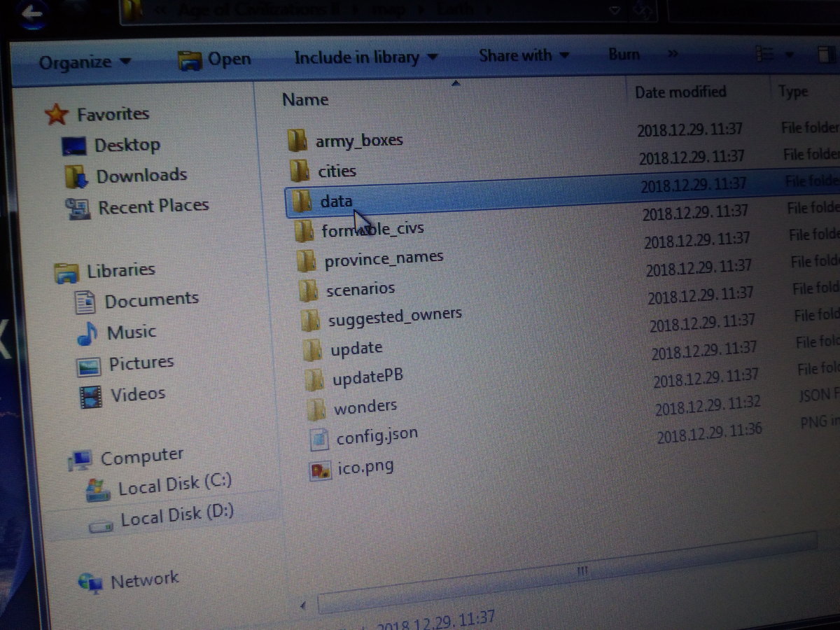Screen dimensions: 840x630
Task: Select the scenarios folder icon
Action: click(x=309, y=289)
